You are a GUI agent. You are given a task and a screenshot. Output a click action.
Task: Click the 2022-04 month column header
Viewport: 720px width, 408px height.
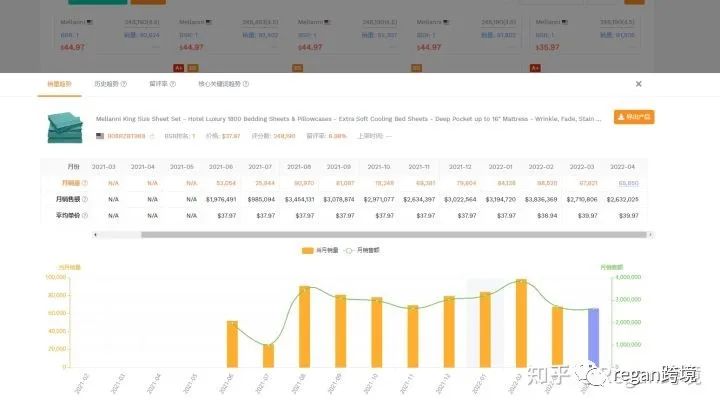click(623, 167)
